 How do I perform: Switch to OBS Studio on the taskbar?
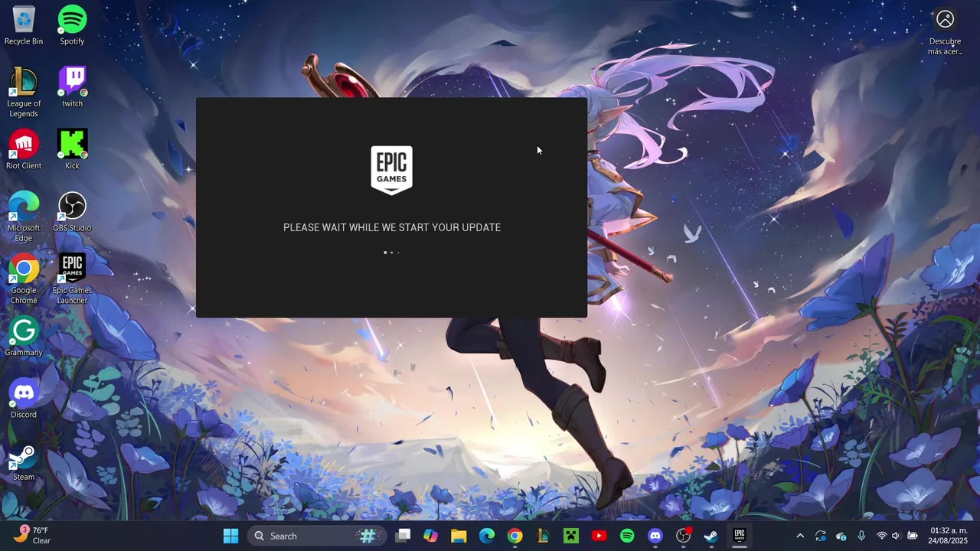point(683,536)
